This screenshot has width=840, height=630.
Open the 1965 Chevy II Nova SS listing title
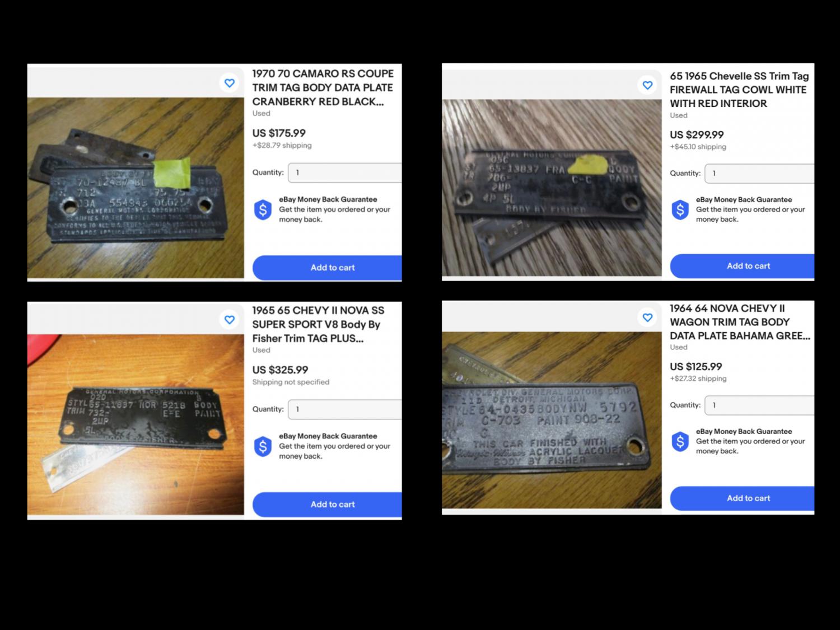[318, 324]
